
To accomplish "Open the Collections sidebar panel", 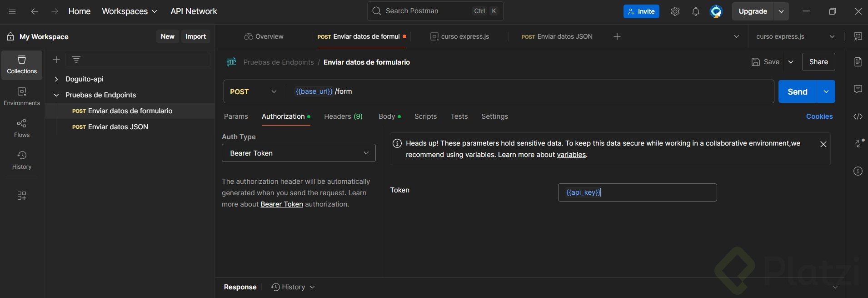I will [x=22, y=65].
